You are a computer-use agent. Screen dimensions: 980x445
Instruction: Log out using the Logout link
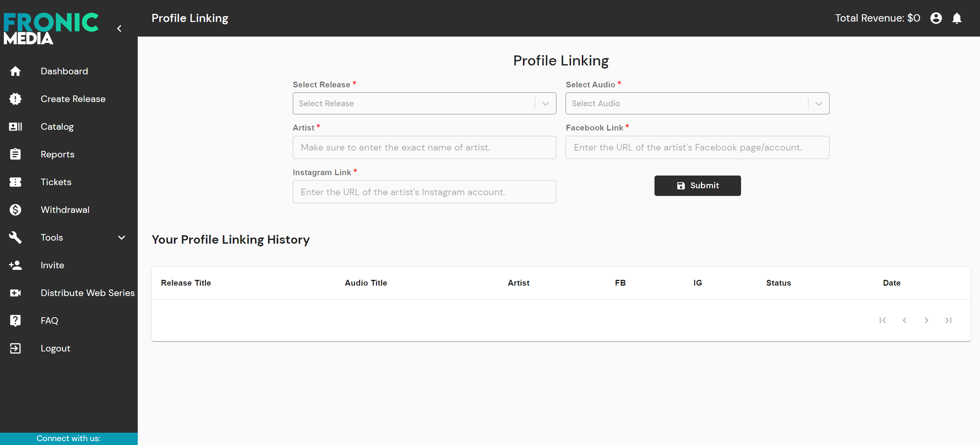(x=55, y=348)
